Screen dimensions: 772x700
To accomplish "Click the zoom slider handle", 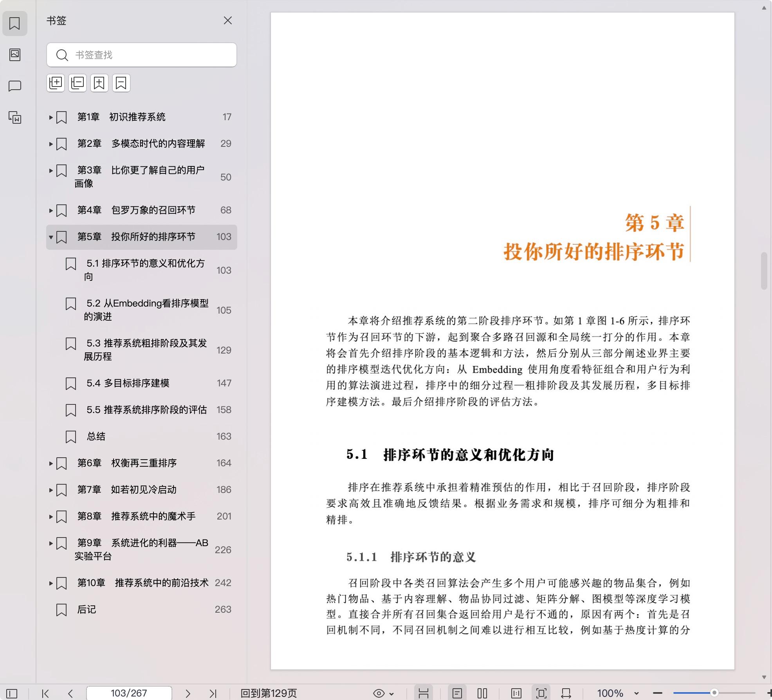I will pos(714,693).
